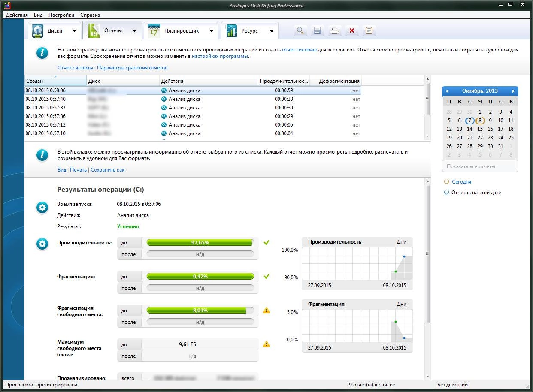
Task: Click the clipboard system report icon
Action: [369, 31]
